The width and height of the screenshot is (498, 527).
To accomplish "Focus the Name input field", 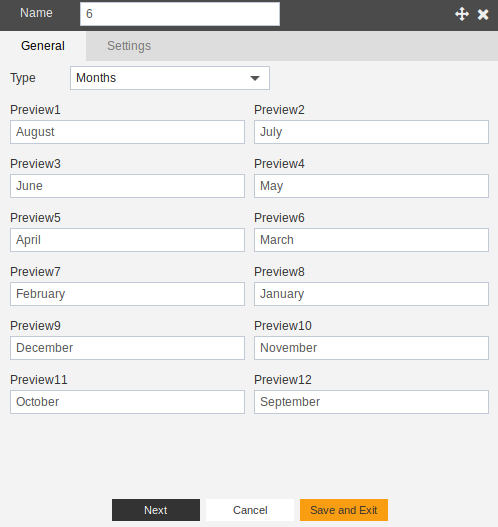I will coord(180,14).
